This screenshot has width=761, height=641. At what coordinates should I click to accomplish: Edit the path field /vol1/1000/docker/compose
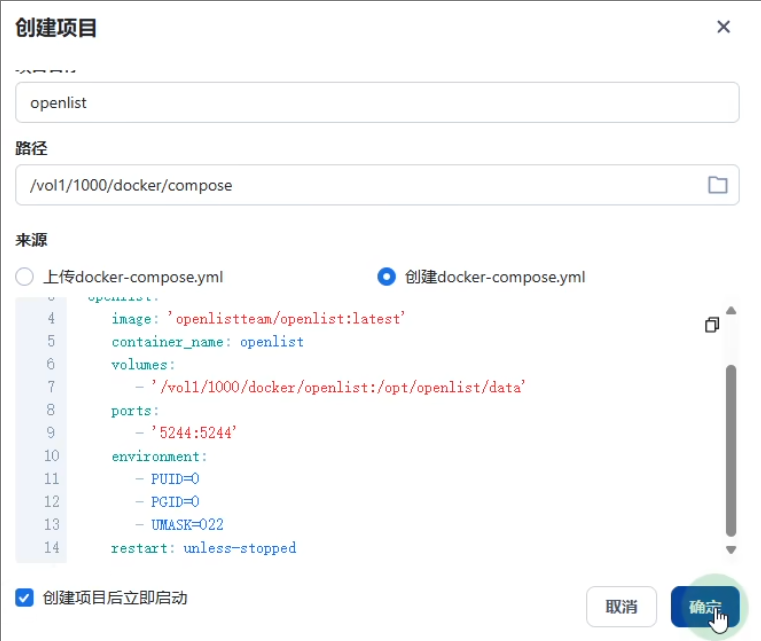377,185
